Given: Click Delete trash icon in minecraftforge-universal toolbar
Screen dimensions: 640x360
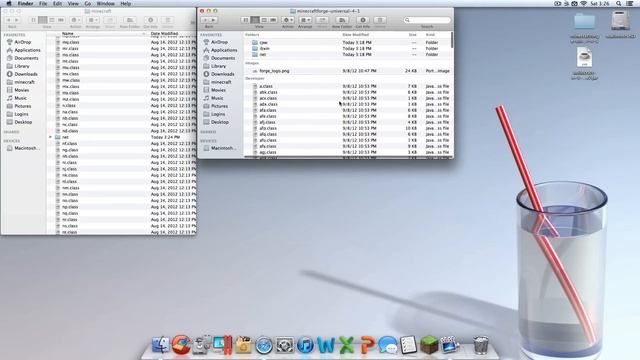Looking at the screenshot, I should tap(380, 20).
